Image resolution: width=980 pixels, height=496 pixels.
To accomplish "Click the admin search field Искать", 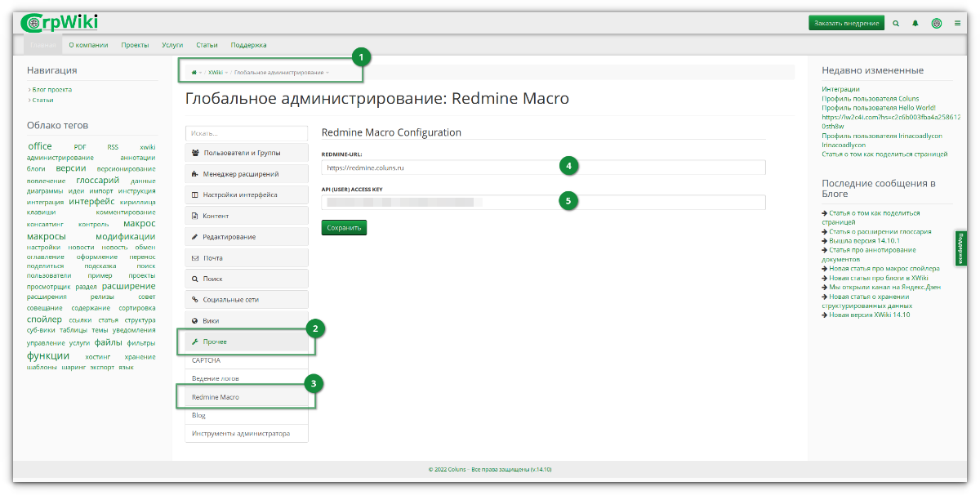I will [x=247, y=132].
